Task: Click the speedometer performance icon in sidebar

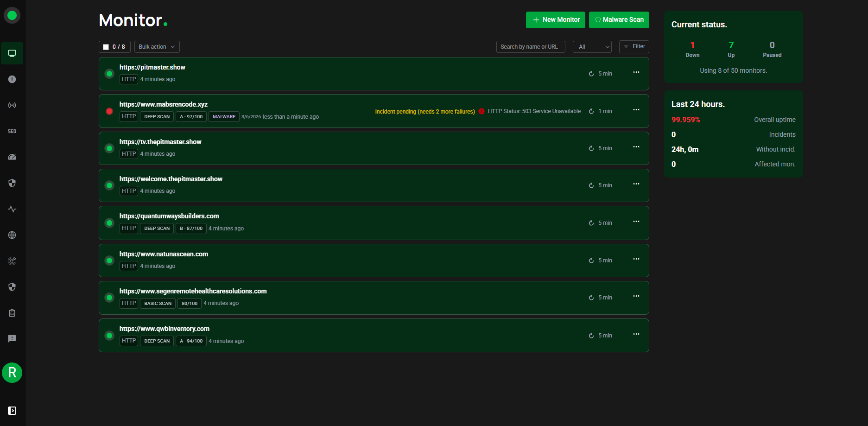Action: [12, 157]
